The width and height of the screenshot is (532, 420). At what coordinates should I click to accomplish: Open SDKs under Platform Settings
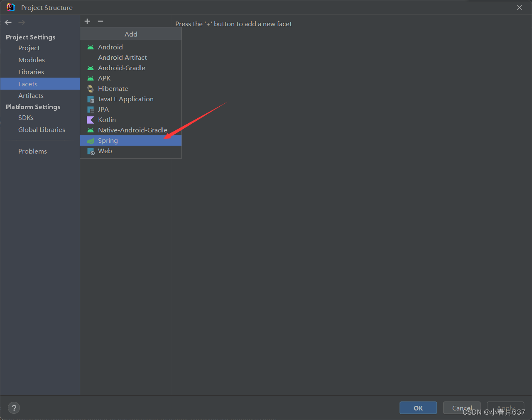(x=40, y=118)
